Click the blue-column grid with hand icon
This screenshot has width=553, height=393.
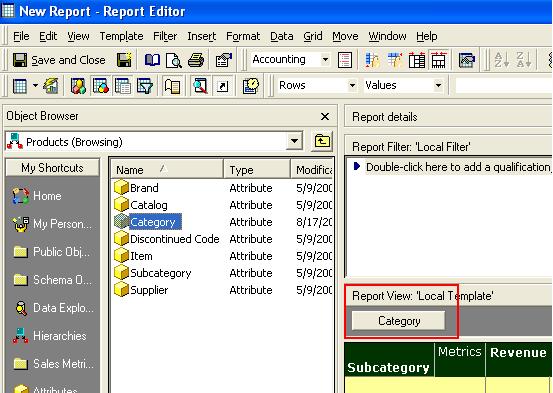point(372,60)
